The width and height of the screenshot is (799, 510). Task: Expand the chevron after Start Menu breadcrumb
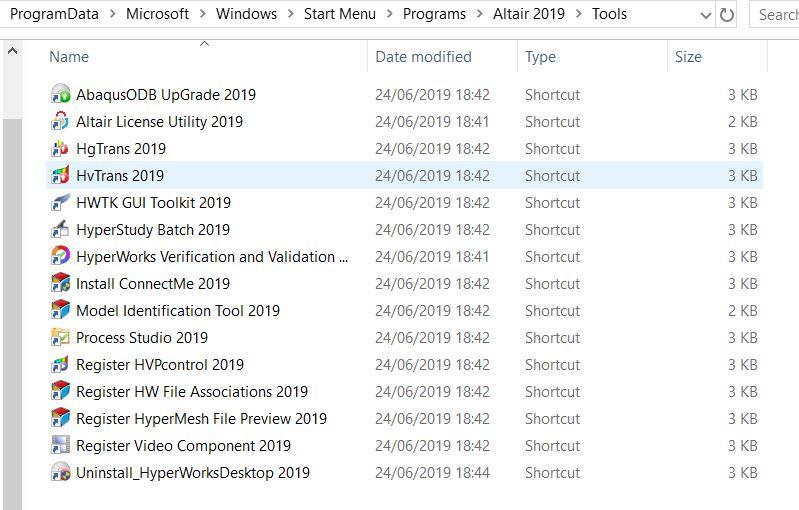[389, 14]
